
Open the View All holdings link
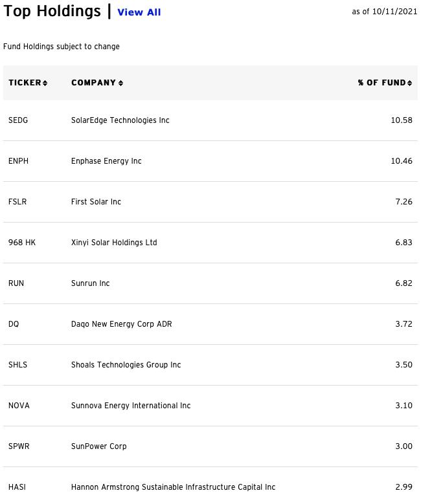[139, 12]
